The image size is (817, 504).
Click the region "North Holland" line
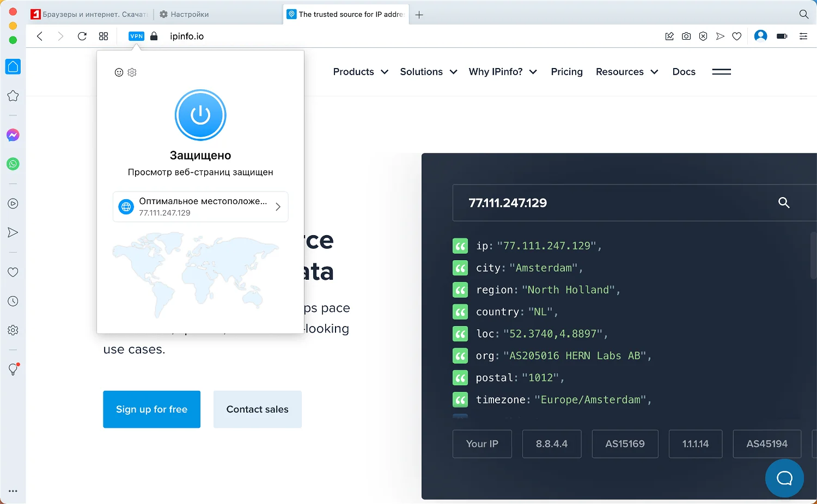tap(548, 290)
